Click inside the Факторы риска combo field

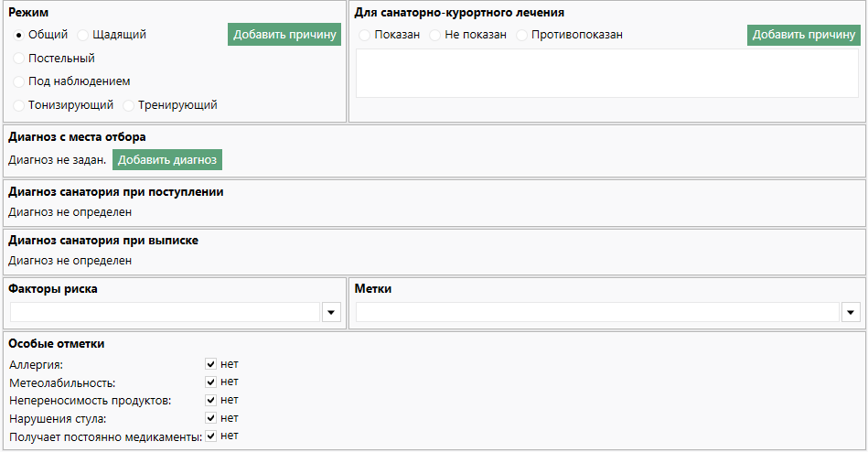coord(165,313)
